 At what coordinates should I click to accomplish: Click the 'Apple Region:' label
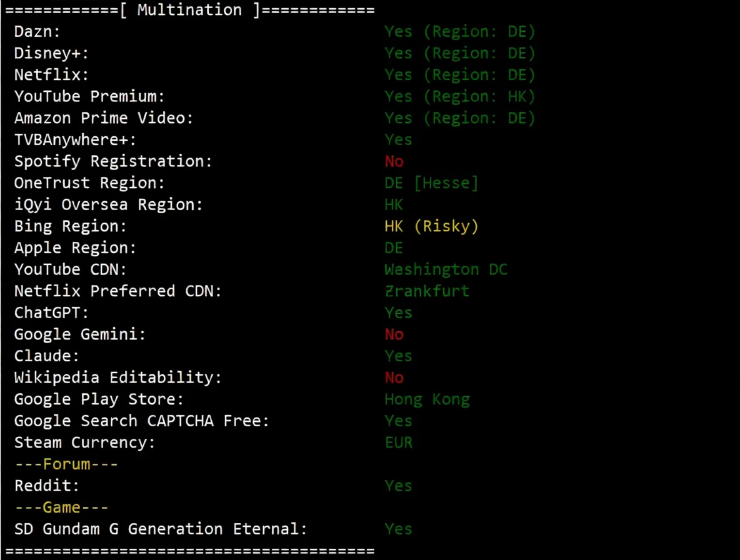click(76, 248)
